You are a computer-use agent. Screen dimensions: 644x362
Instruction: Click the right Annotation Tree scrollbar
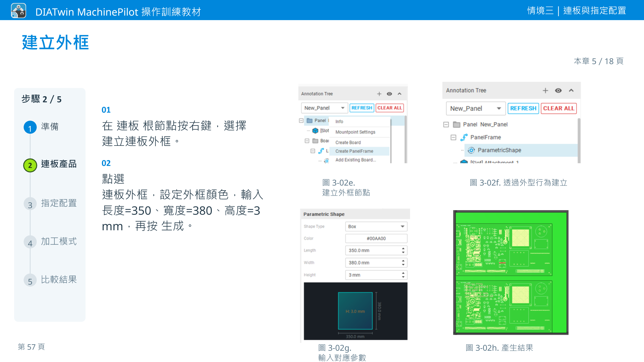tap(579, 141)
